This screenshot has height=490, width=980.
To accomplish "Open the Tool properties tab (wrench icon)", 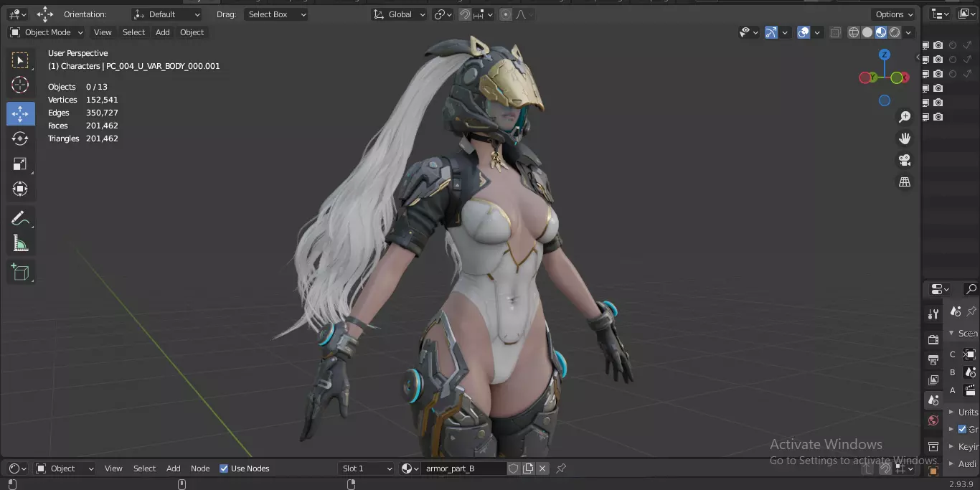I will (933, 314).
